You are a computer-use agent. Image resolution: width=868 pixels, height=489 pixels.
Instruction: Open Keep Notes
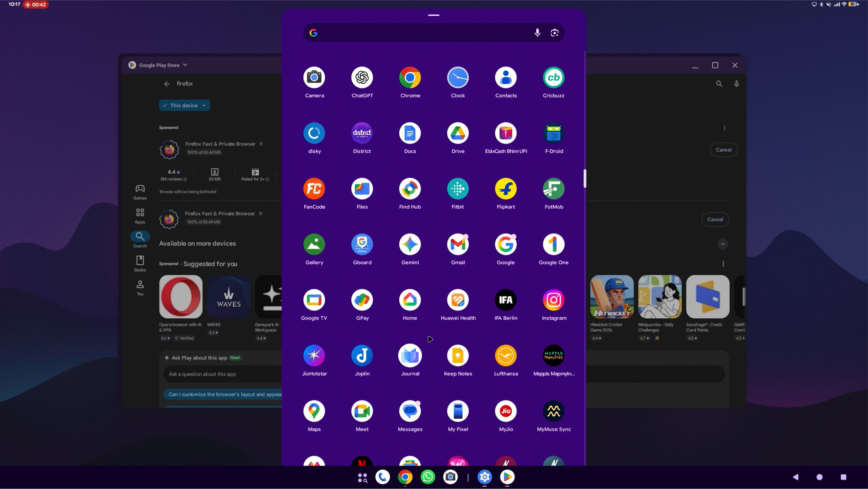tap(458, 356)
